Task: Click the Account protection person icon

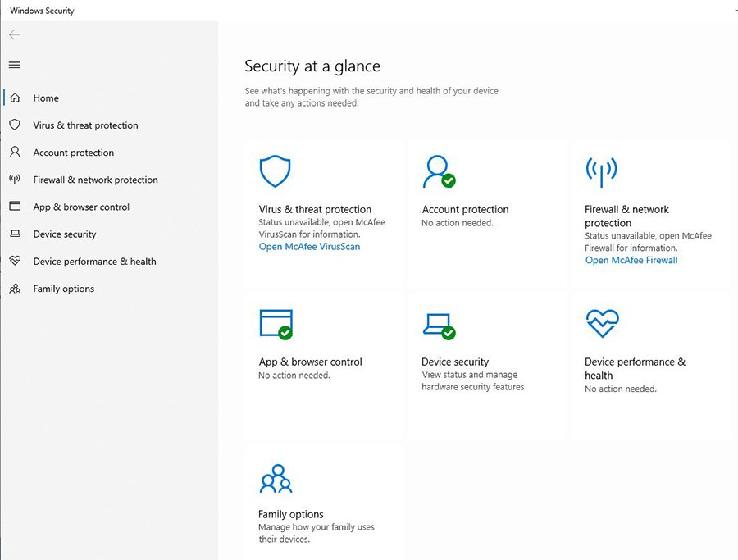Action: click(437, 171)
